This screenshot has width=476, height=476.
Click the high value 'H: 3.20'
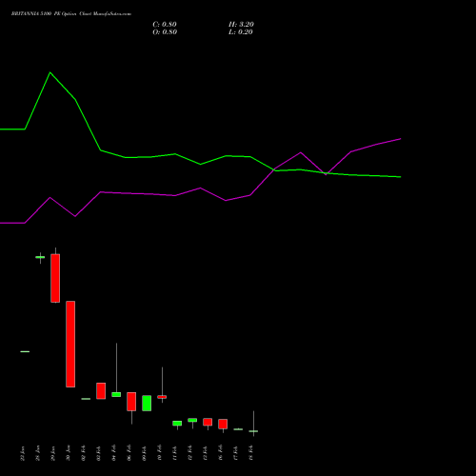[241, 25]
